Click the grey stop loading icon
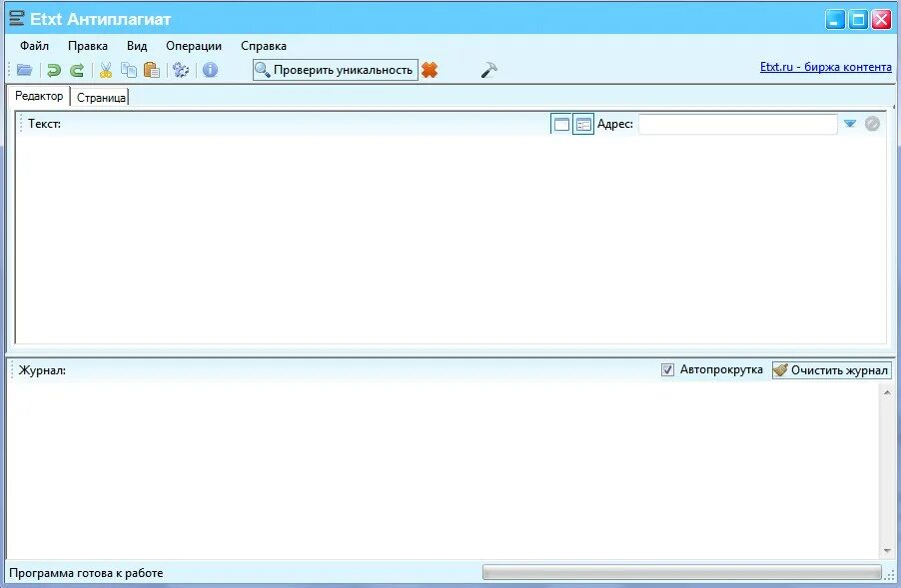The width and height of the screenshot is (901, 588). pyautogui.click(x=872, y=124)
